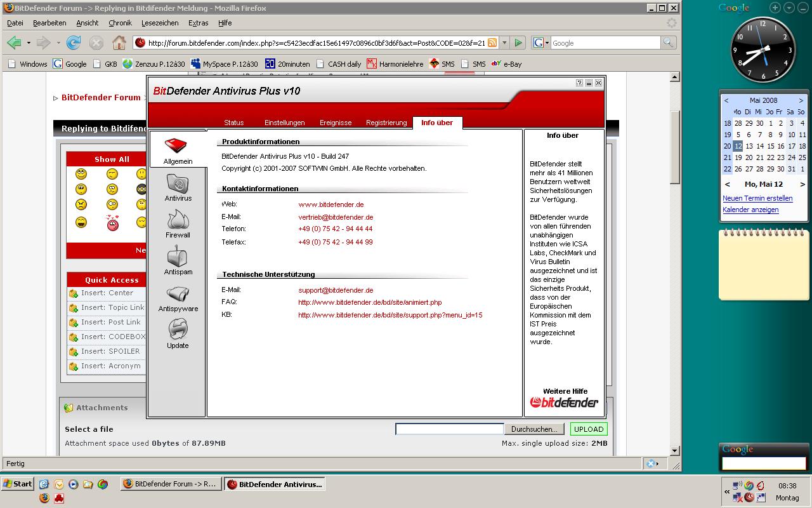
Task: Click the Start button on taskbar
Action: [17, 484]
